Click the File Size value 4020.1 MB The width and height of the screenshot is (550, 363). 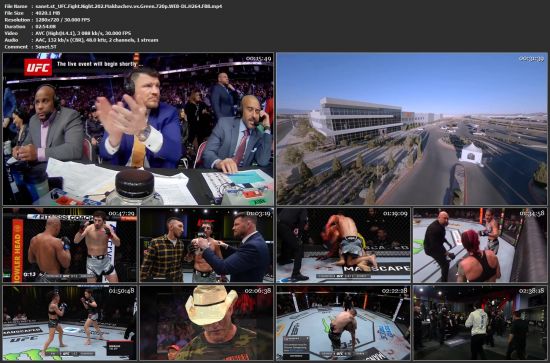point(48,13)
